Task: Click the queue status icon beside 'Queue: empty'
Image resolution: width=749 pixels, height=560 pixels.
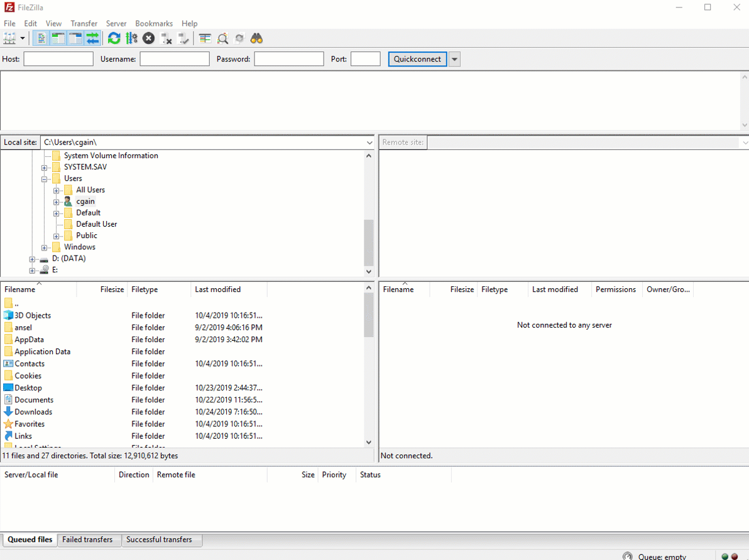Action: pos(628,556)
